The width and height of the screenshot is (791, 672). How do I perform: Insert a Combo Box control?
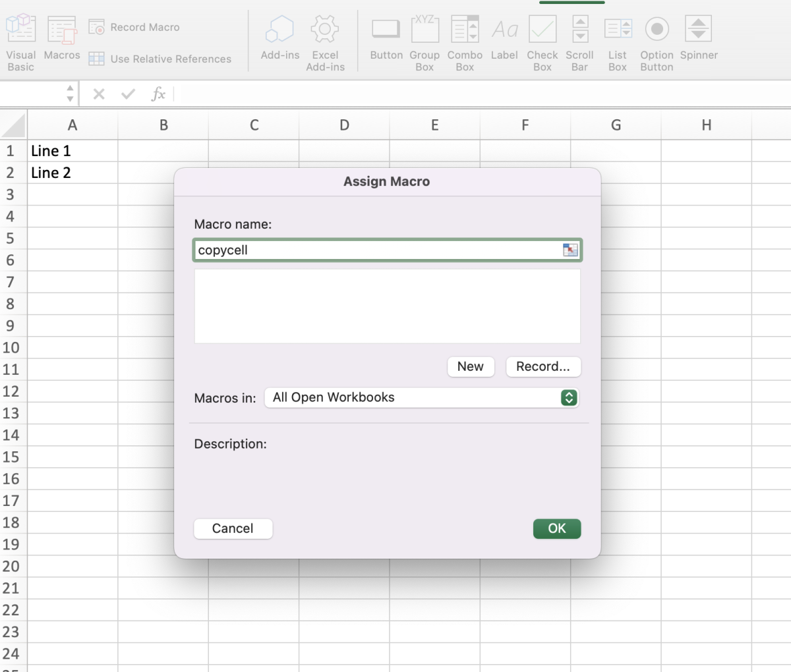click(x=465, y=30)
